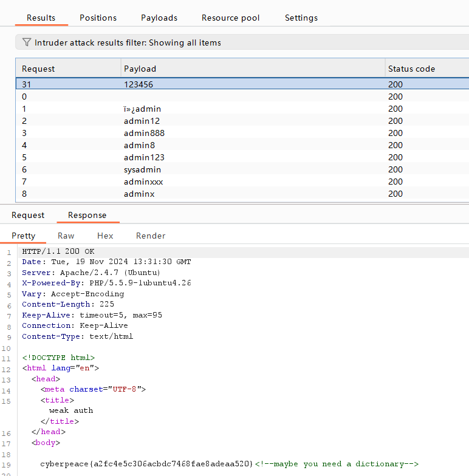The width and height of the screenshot is (469, 476).
Task: Select result row with payload 123456
Action: point(242,84)
